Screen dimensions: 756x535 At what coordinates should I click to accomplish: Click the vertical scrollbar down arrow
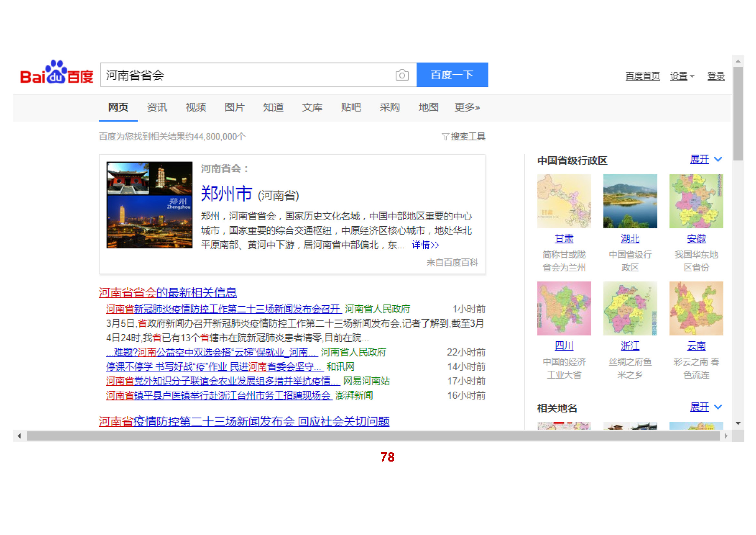click(x=738, y=423)
